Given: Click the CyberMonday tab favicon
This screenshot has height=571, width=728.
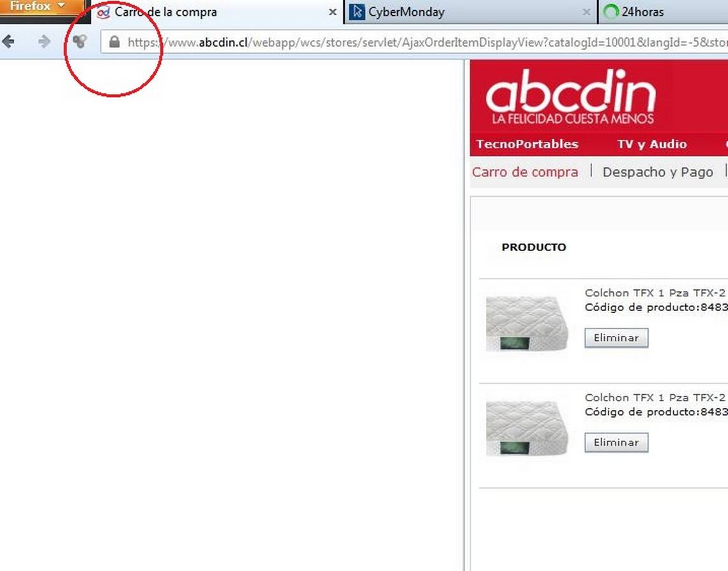Looking at the screenshot, I should [x=356, y=12].
